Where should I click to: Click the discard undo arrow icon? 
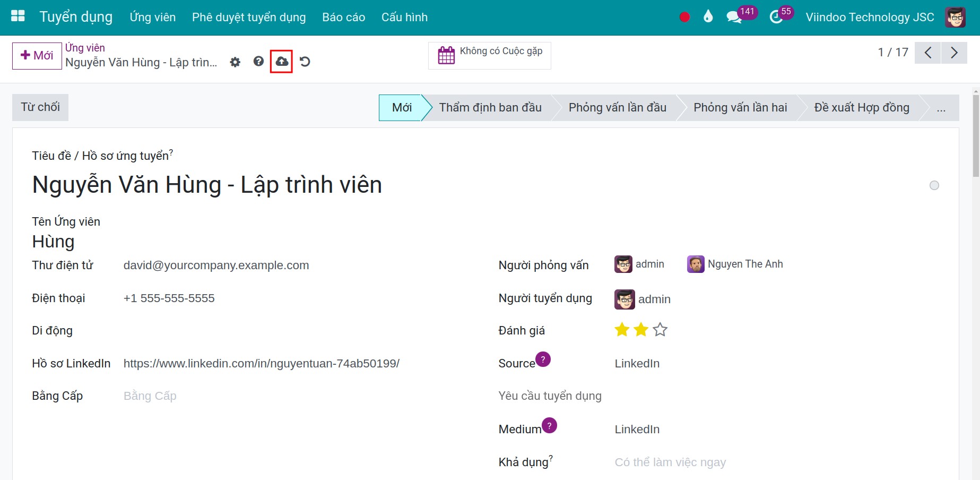pos(305,62)
